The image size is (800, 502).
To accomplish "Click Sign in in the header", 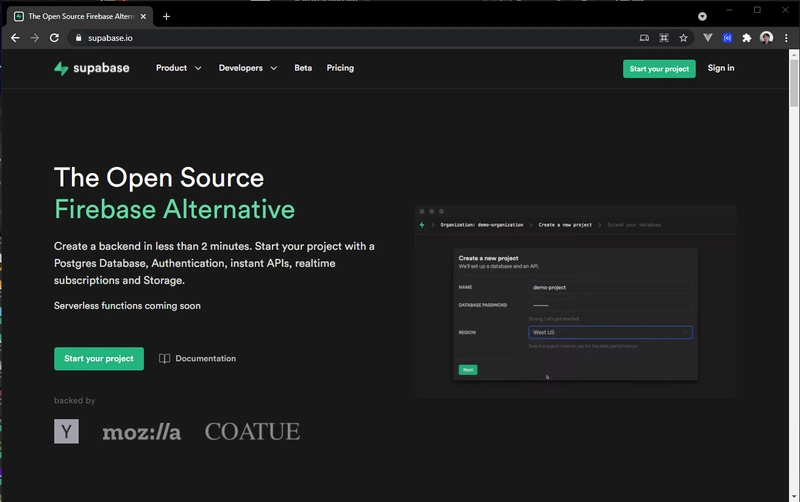I will [721, 68].
